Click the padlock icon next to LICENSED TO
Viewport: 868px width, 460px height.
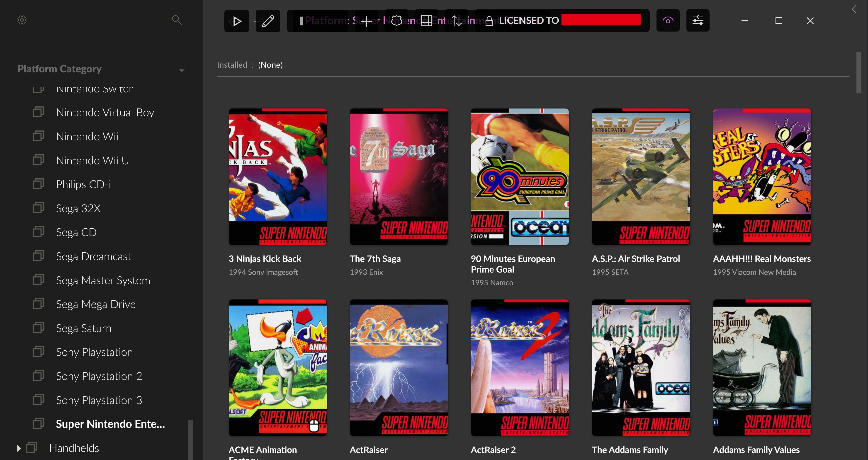tap(489, 21)
